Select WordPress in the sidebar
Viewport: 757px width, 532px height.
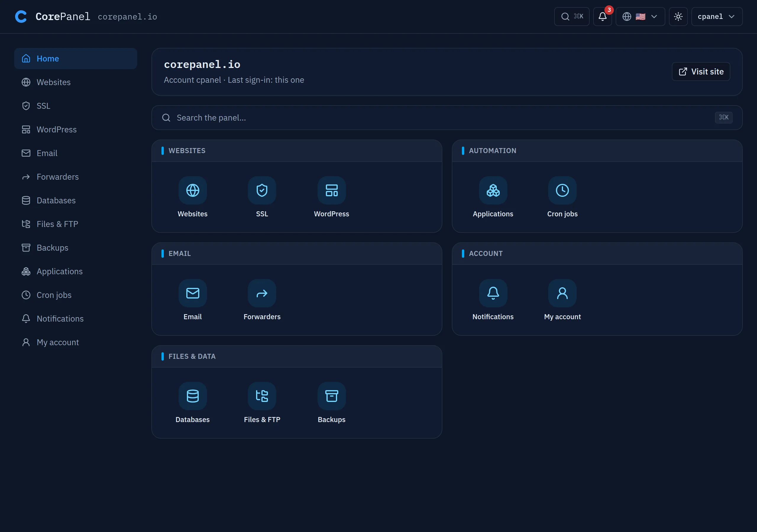(75, 129)
